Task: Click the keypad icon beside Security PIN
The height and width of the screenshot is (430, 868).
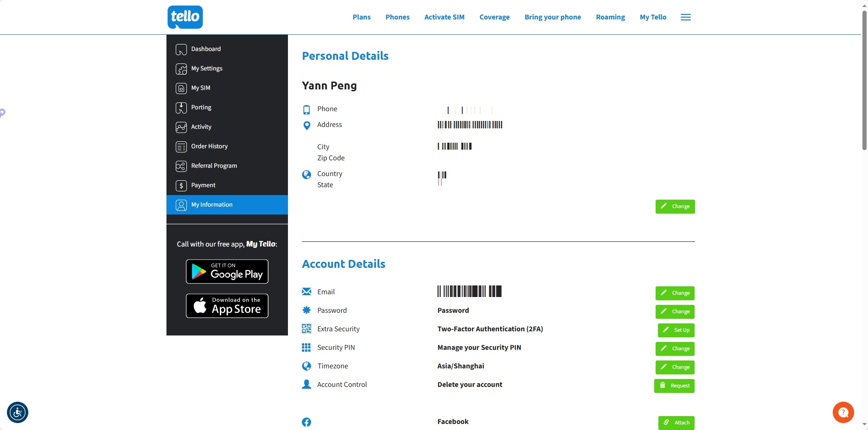Action: pyautogui.click(x=306, y=347)
